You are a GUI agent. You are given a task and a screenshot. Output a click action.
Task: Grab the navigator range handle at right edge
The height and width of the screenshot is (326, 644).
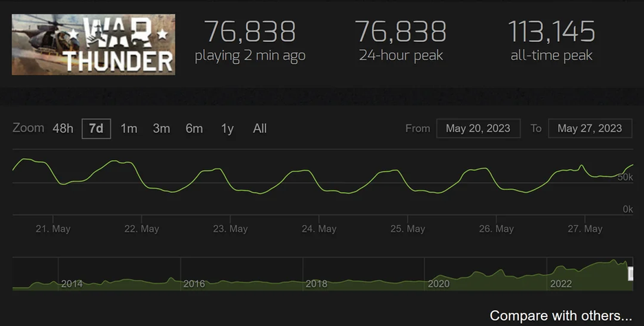click(631, 273)
